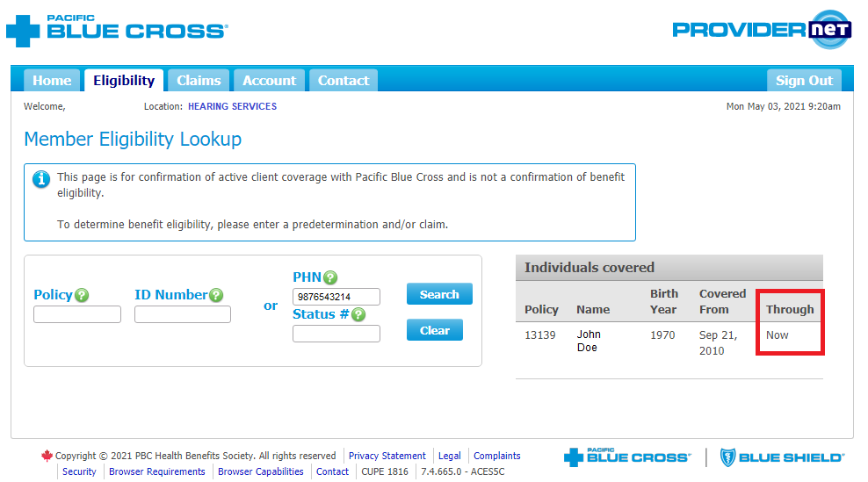Viewport: 868px width, 482px height.
Task: Click the Policy column header in results table
Action: (541, 309)
